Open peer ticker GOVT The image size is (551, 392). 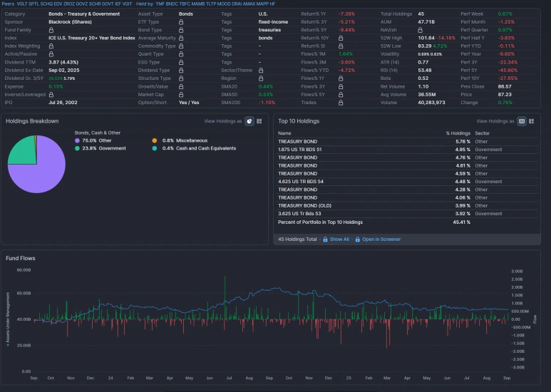(107, 4)
